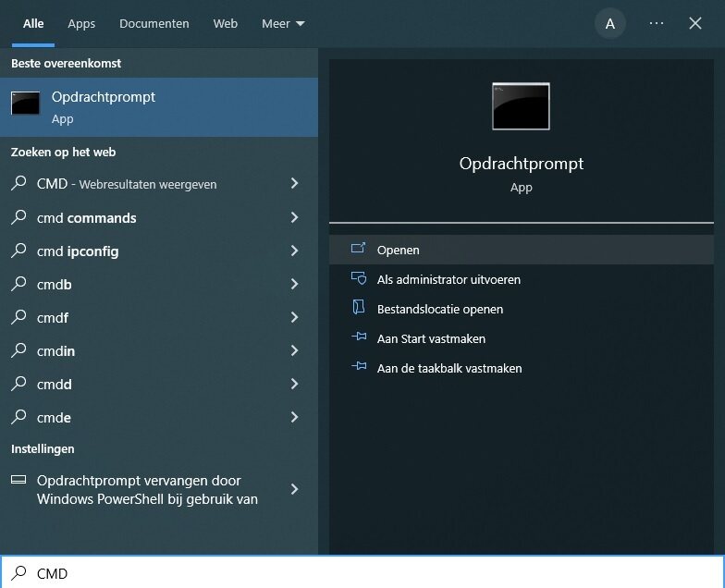Switch to the Apps tab

coord(81,24)
